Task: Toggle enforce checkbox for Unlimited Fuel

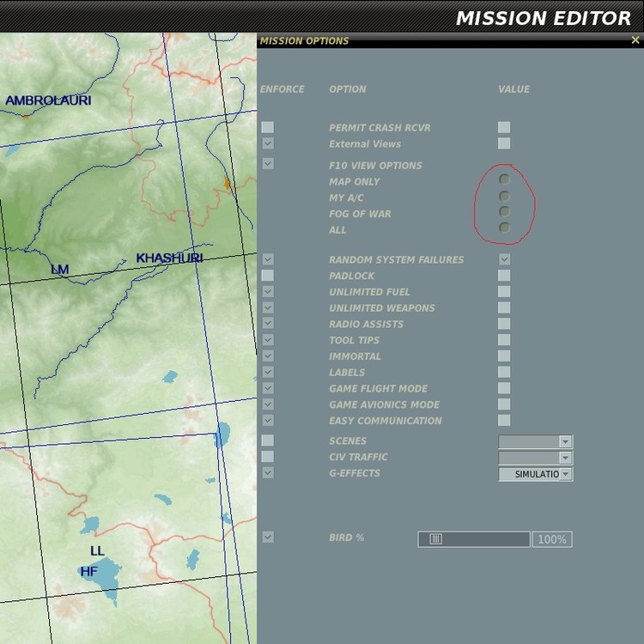Action: point(267,292)
